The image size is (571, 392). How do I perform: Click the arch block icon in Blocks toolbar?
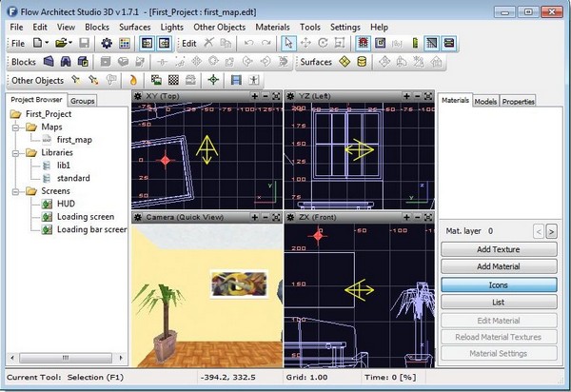[66, 62]
